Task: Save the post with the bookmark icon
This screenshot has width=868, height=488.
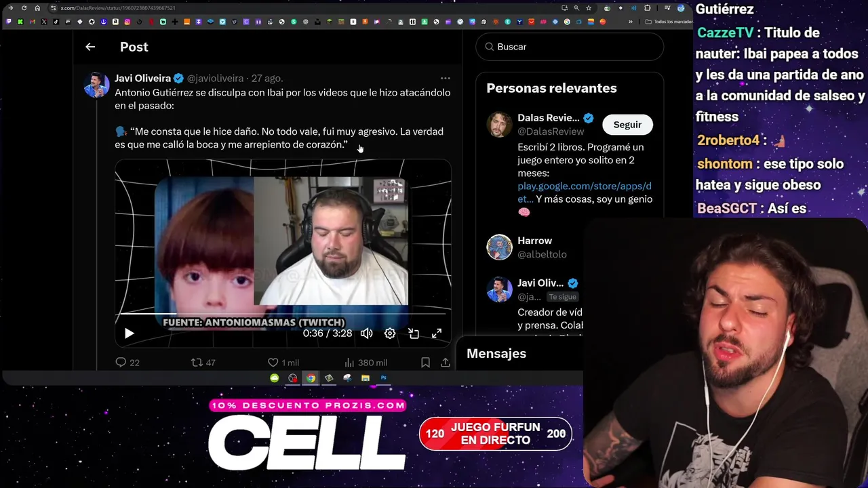Action: [x=425, y=363]
